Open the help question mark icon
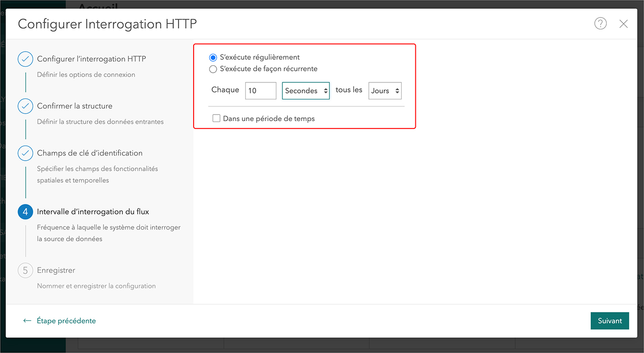The height and width of the screenshot is (353, 644). [x=600, y=23]
